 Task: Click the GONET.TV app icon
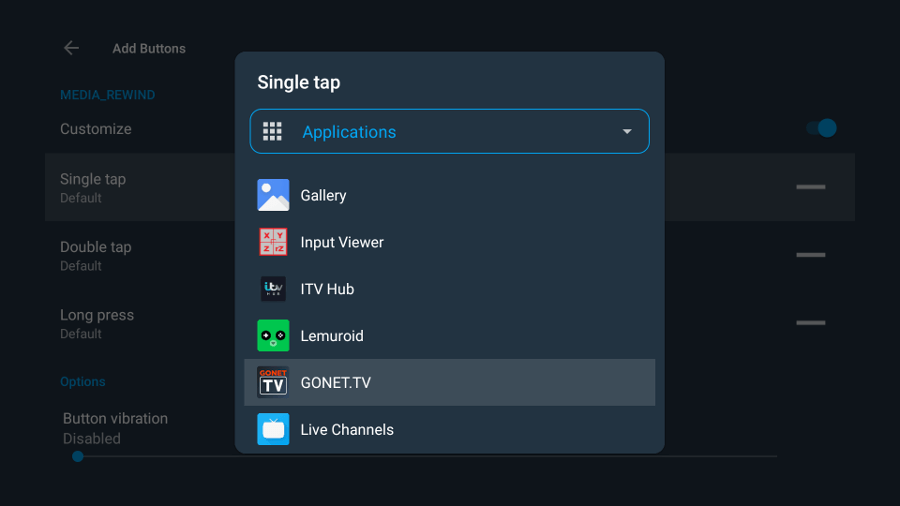click(x=273, y=383)
